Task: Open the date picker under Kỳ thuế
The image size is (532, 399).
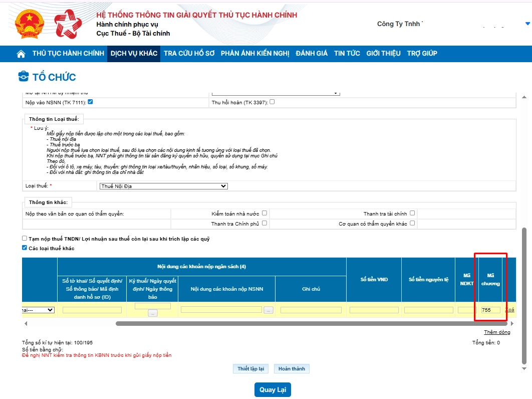Action: pyautogui.click(x=152, y=313)
